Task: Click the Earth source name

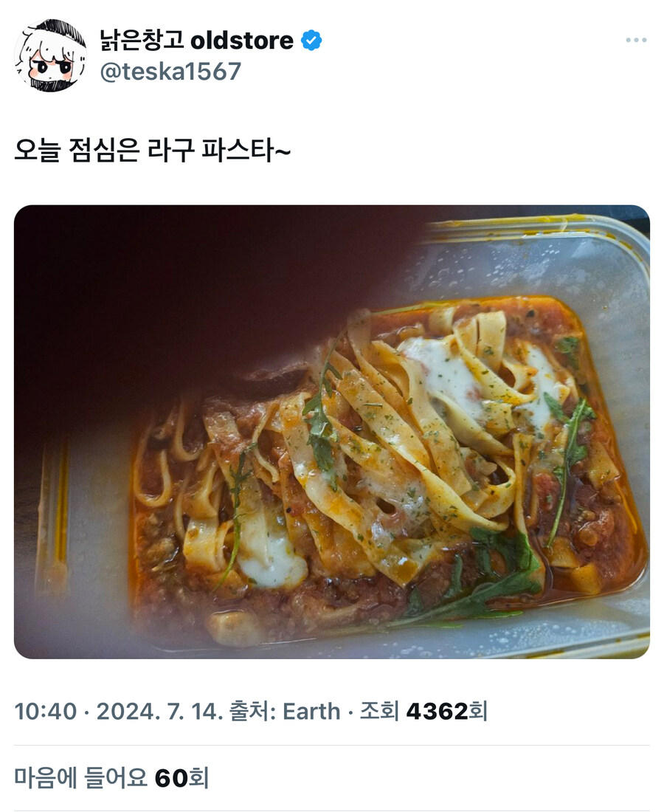Action: (311, 712)
